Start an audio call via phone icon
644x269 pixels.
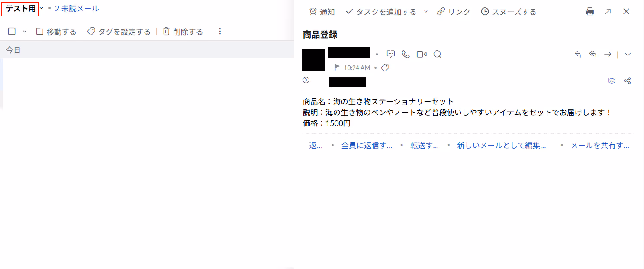coord(406,54)
